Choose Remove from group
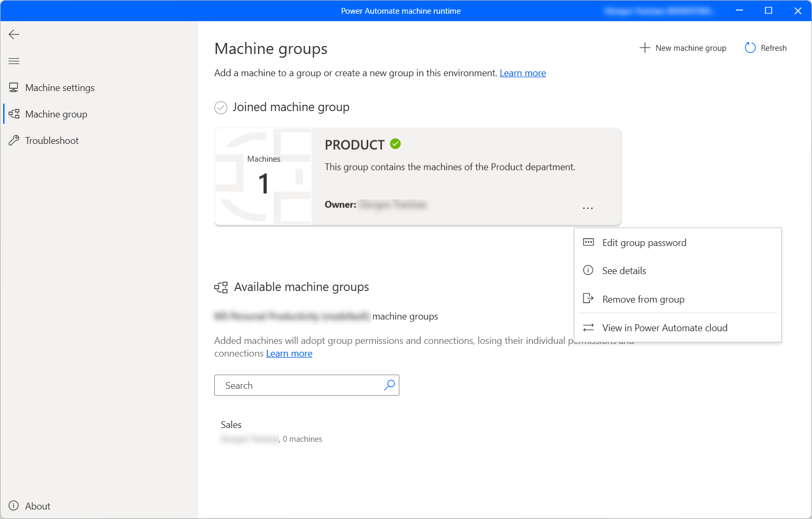 (x=678, y=299)
